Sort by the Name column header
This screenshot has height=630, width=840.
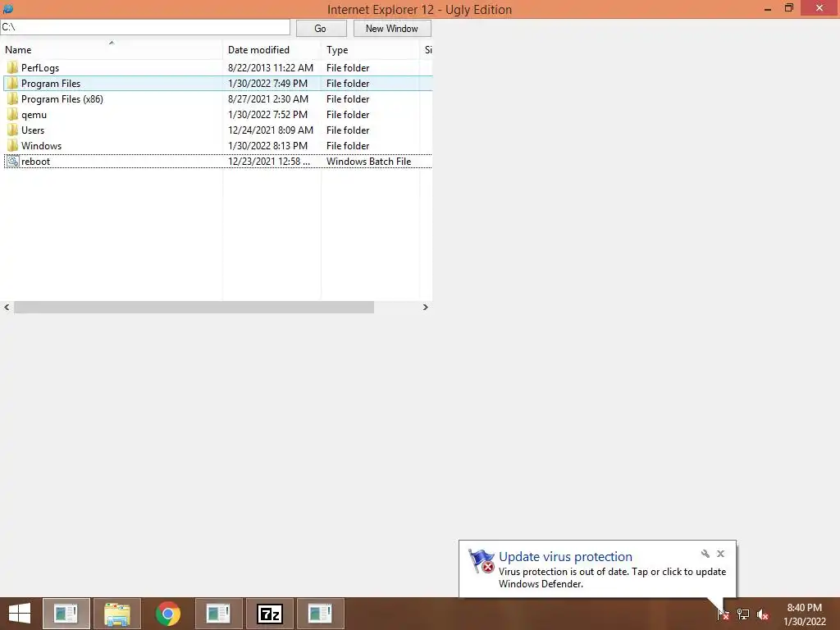click(112, 50)
